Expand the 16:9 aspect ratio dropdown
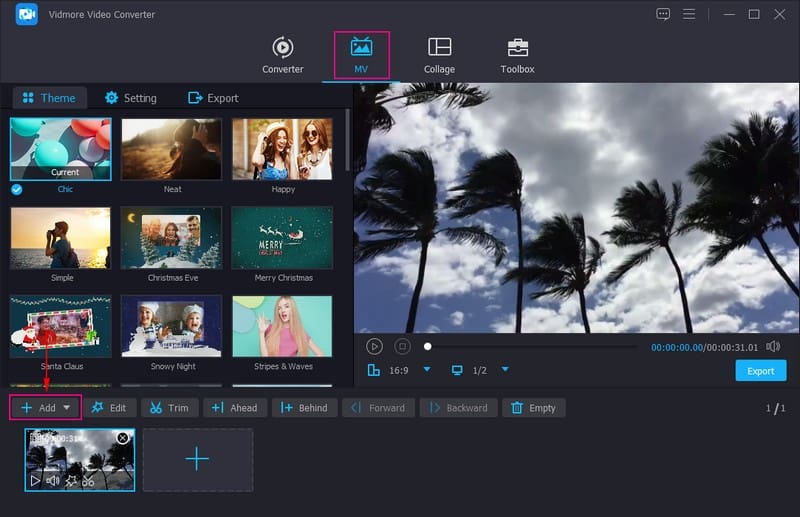This screenshot has width=800, height=517. coord(427,370)
